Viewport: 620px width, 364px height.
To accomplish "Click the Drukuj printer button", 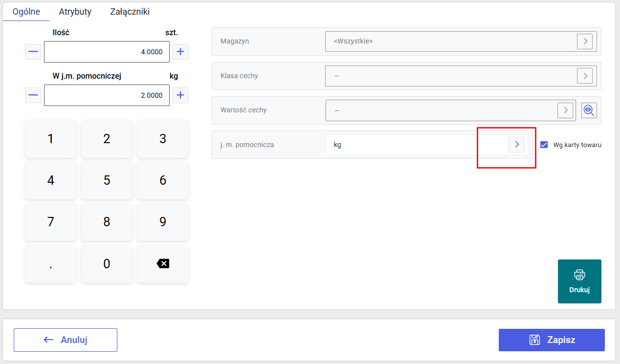I will pos(579,281).
